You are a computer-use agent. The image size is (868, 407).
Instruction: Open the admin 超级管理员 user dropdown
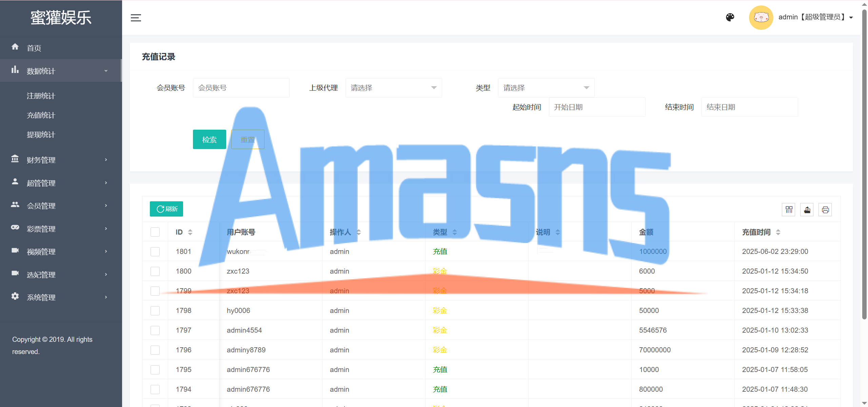click(815, 17)
